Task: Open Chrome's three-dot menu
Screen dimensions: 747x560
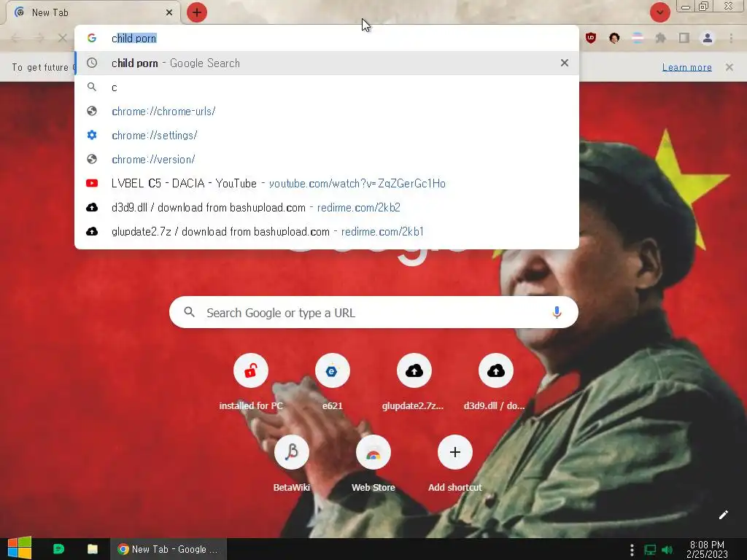Action: tap(731, 38)
